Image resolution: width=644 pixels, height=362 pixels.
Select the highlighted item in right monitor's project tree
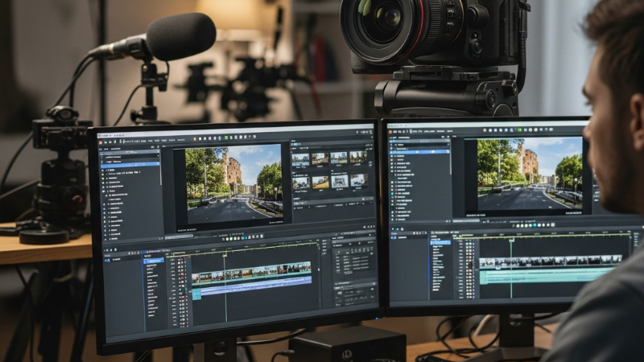419,150
